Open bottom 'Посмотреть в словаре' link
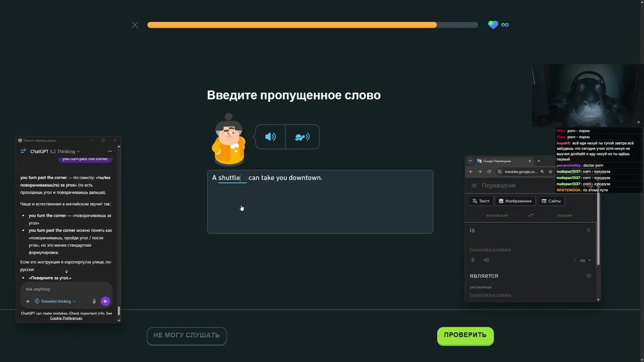The width and height of the screenshot is (644, 362). (x=490, y=295)
